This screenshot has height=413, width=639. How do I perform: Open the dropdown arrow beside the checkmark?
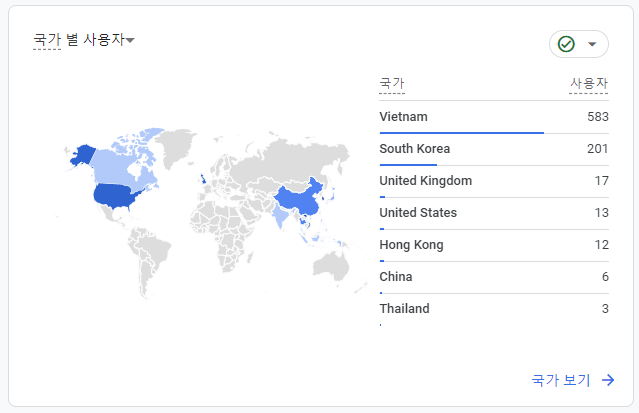click(x=592, y=44)
